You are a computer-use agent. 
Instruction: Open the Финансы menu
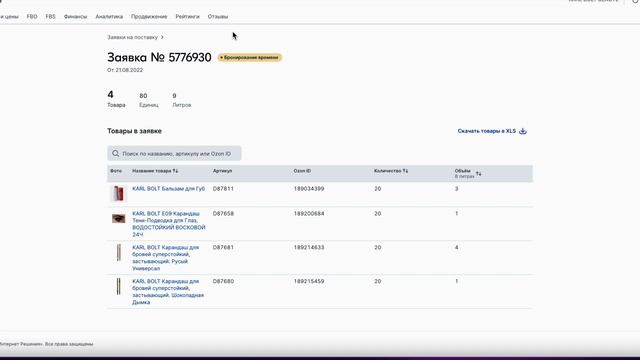click(x=76, y=17)
